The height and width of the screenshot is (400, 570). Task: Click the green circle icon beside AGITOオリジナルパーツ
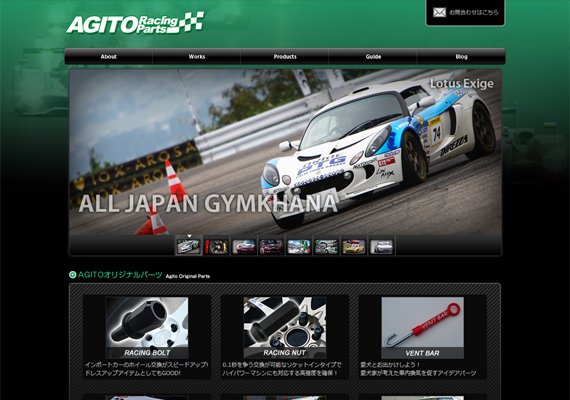(73, 275)
